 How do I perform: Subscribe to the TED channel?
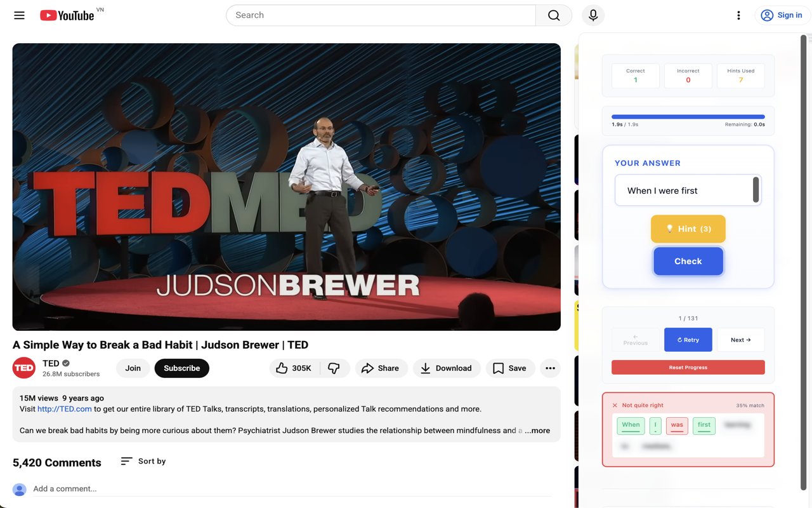(181, 368)
